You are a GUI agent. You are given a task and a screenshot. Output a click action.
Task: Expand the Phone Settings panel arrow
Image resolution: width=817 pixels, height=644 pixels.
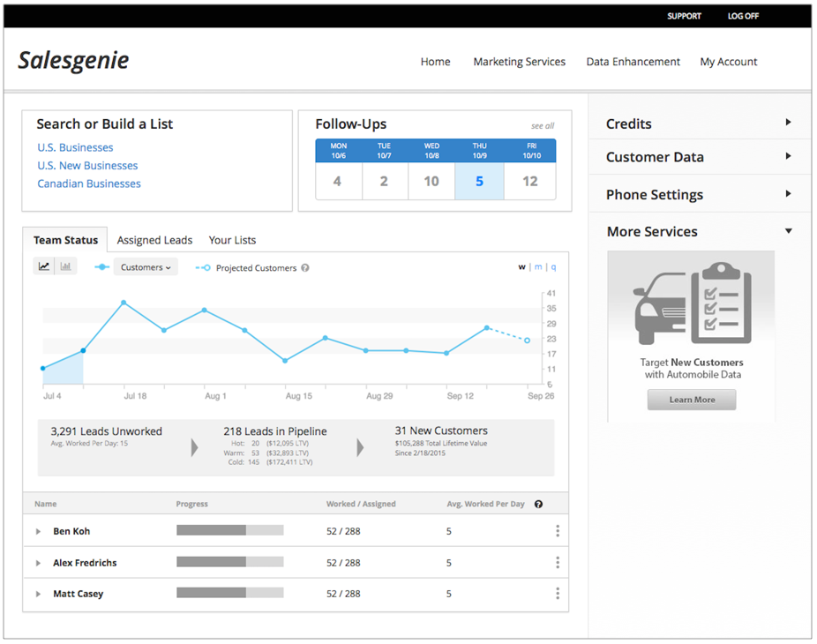tap(789, 194)
